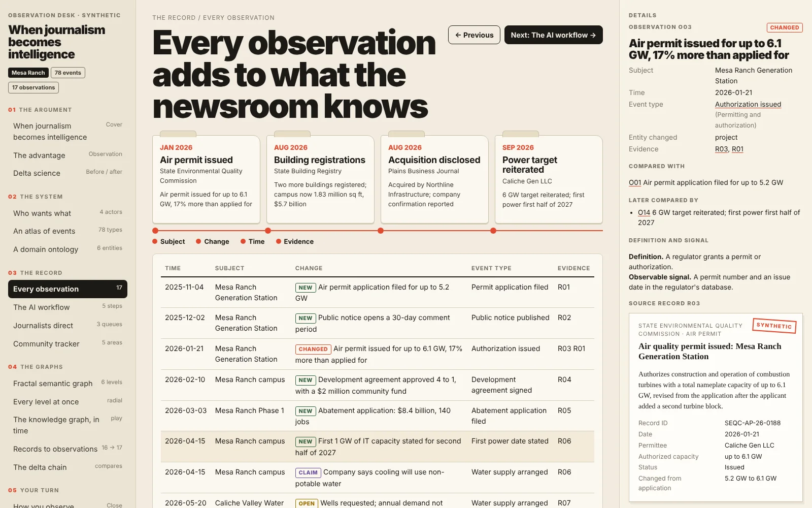
Task: Click the Mesa Ranch tag
Action: click(x=28, y=73)
